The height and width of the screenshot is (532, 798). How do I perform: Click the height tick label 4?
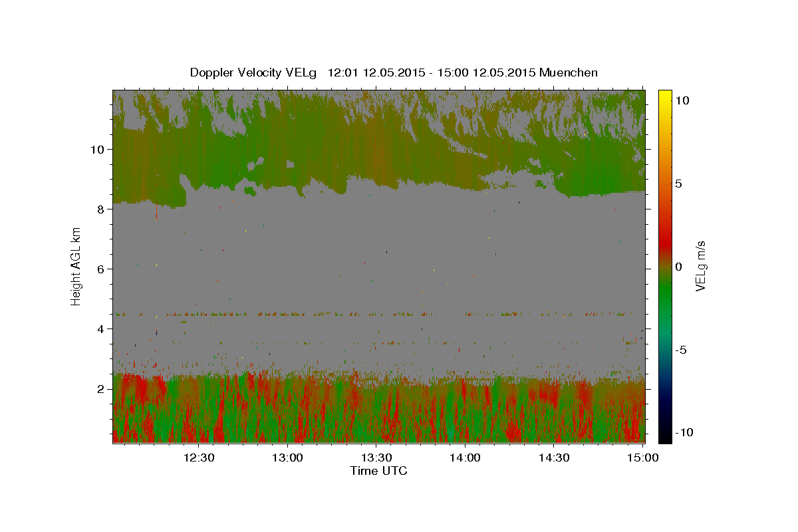[x=101, y=329]
